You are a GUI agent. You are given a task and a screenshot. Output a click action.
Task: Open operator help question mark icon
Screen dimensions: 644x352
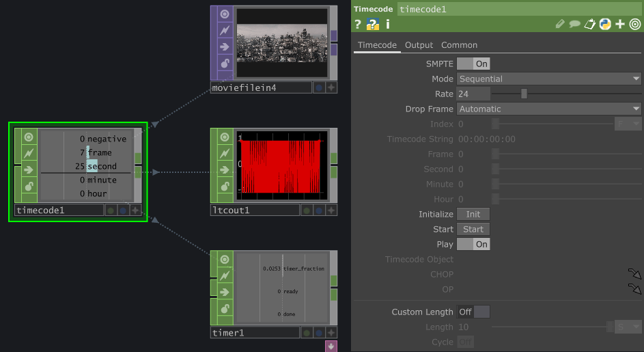[358, 25]
